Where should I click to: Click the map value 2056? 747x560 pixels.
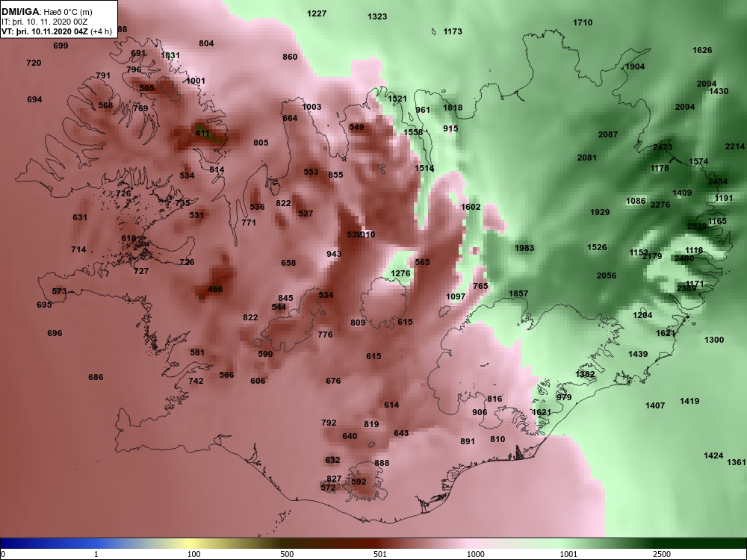click(x=607, y=276)
